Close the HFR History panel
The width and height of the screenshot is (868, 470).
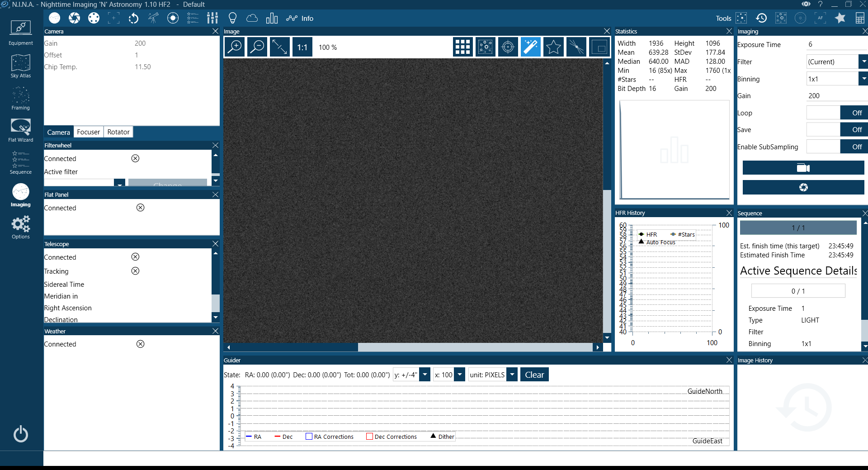[x=729, y=213]
